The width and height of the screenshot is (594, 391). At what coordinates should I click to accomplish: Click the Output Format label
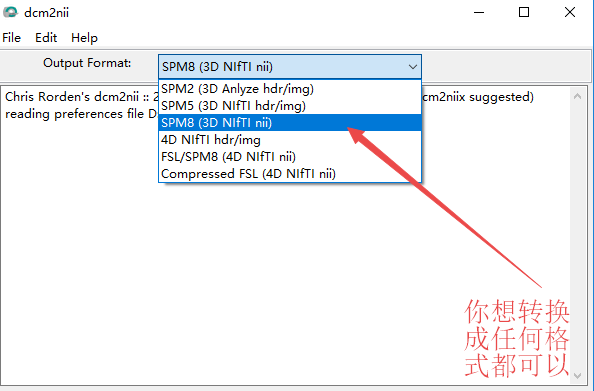87,63
